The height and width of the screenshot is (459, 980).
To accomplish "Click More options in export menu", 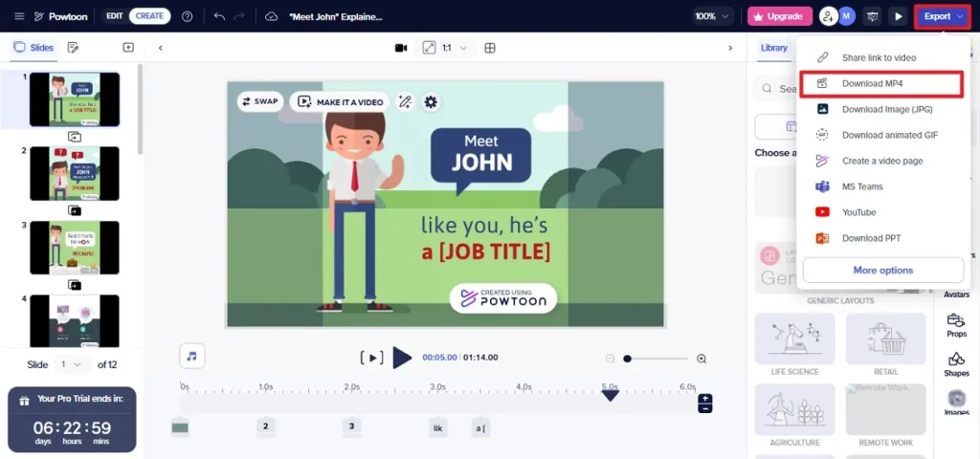I will tap(882, 270).
